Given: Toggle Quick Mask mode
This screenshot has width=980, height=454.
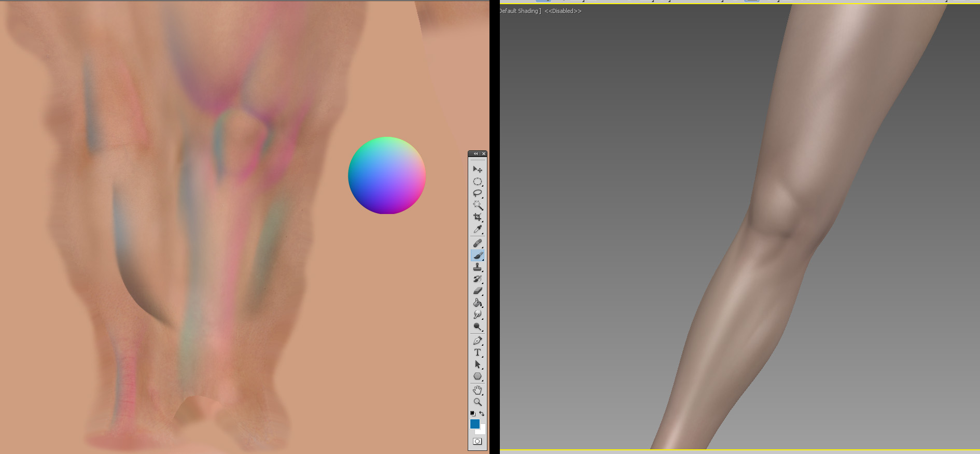Looking at the screenshot, I should click(x=478, y=442).
